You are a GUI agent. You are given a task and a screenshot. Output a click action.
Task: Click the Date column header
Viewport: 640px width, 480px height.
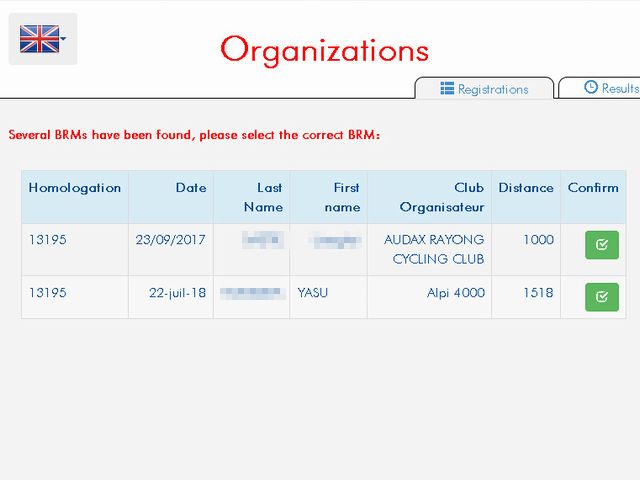190,188
